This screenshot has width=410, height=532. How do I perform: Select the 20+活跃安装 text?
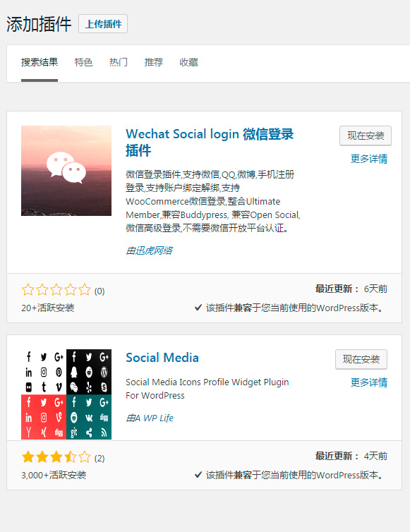(x=48, y=308)
